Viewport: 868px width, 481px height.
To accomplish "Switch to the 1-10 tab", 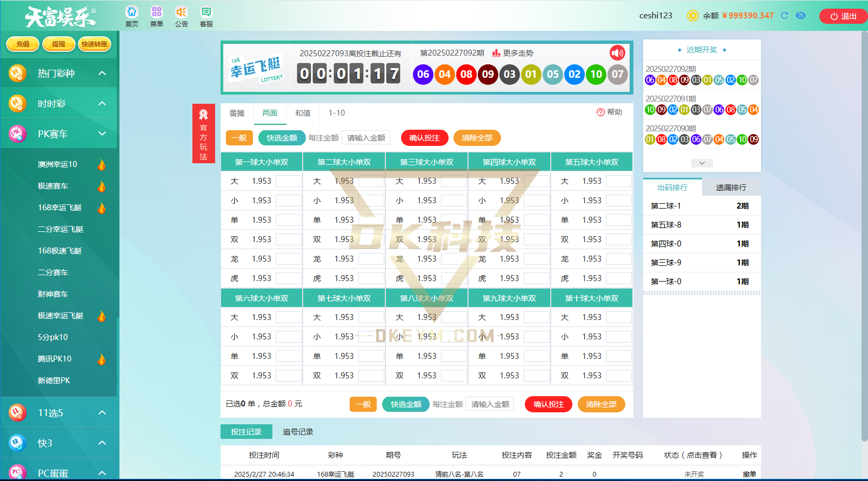I will pyautogui.click(x=336, y=113).
